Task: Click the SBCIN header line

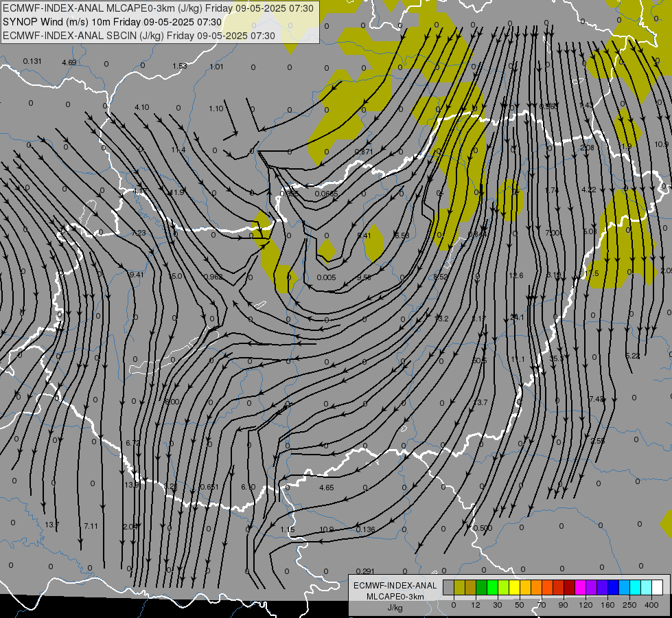Action: [x=139, y=36]
